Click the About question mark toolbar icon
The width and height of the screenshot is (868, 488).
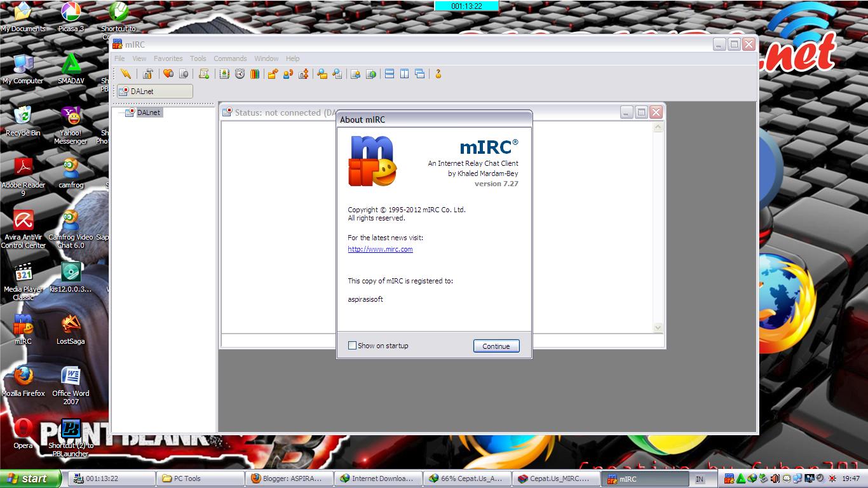click(438, 74)
